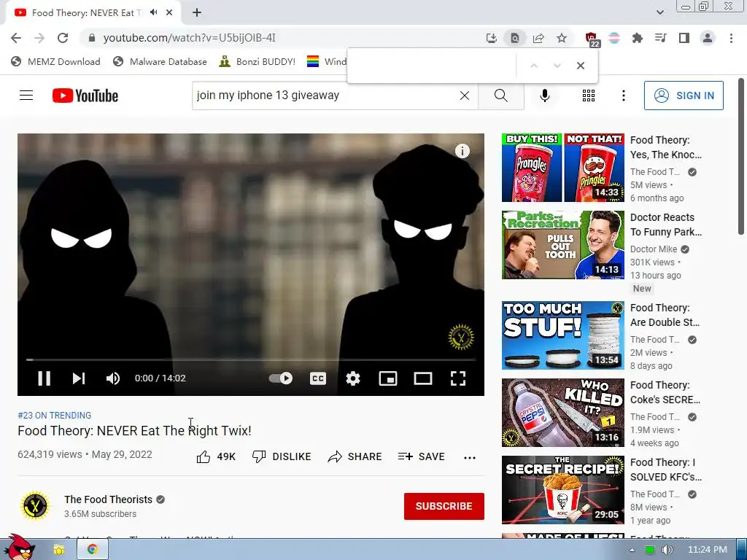This screenshot has width=747, height=560.
Task: Go back in browser history
Action: (16, 38)
